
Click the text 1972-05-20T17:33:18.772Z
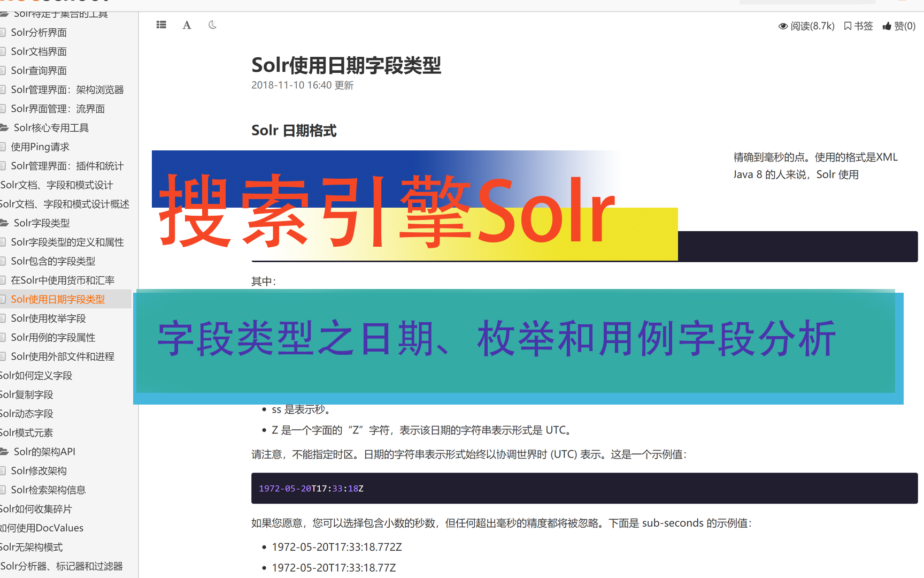coord(337,547)
